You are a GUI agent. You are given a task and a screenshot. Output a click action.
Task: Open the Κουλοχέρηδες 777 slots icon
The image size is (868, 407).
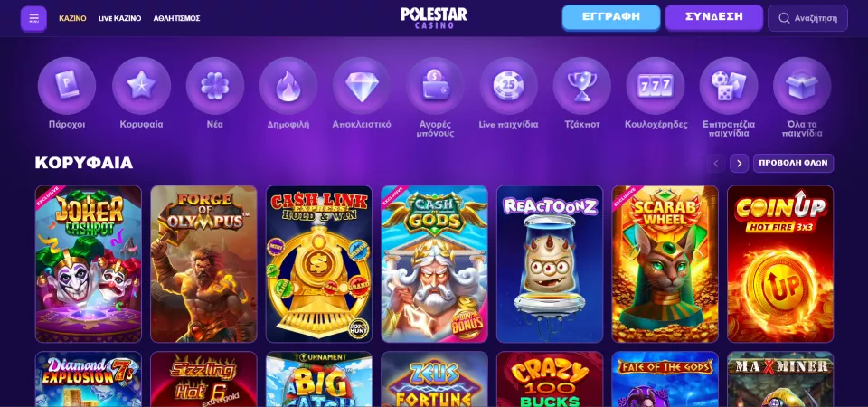[x=656, y=86]
